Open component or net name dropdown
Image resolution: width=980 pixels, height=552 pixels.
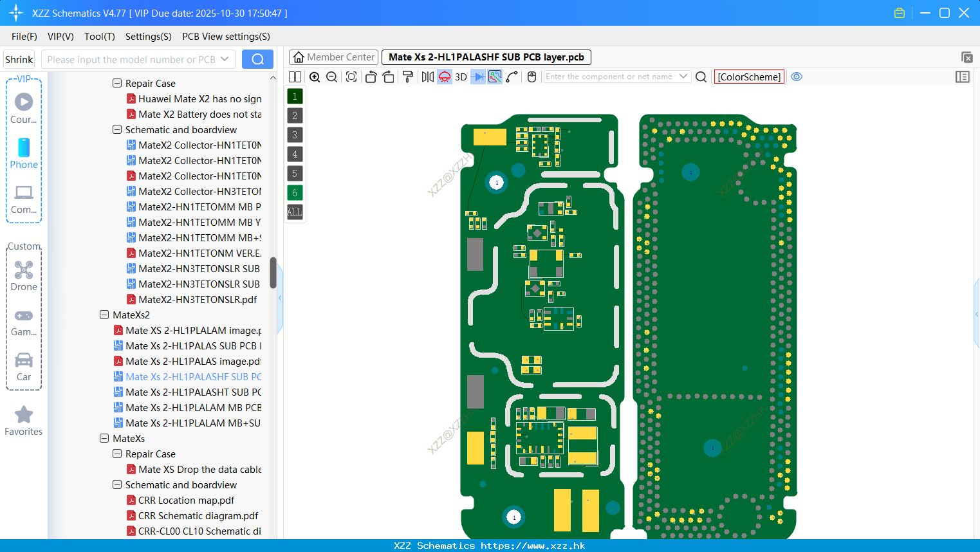[683, 77]
